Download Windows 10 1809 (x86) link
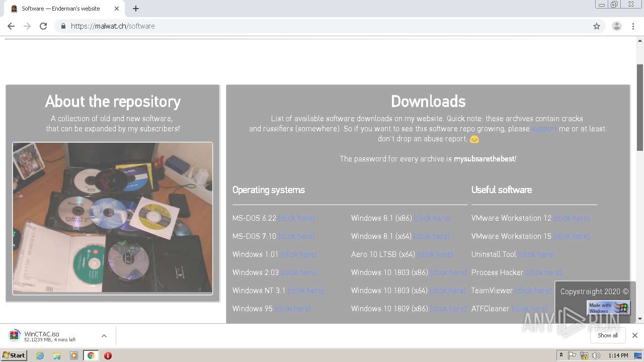 [x=448, y=309]
